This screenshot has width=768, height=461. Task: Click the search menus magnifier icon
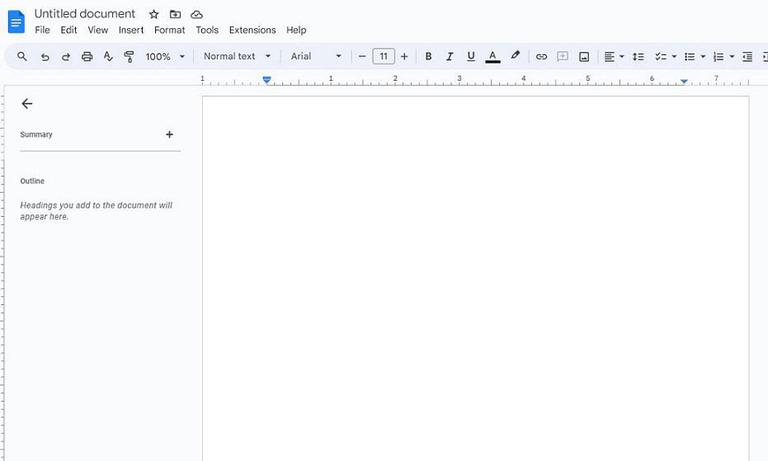point(22,56)
